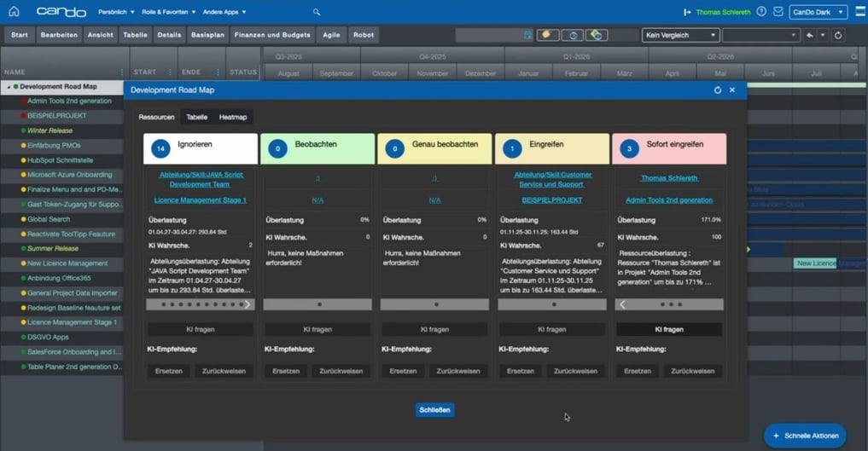The height and width of the screenshot is (451, 868).
Task: Click the Schließen button
Action: 434,410
